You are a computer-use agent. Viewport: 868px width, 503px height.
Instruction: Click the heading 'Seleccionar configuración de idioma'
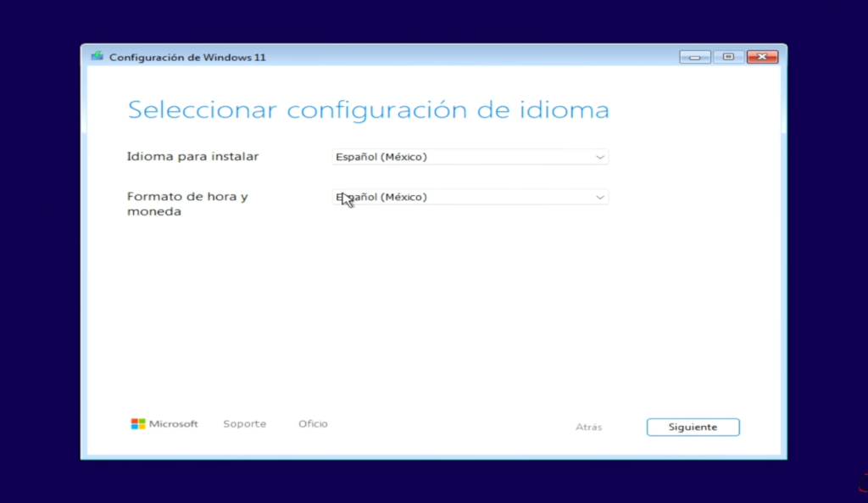coord(368,109)
